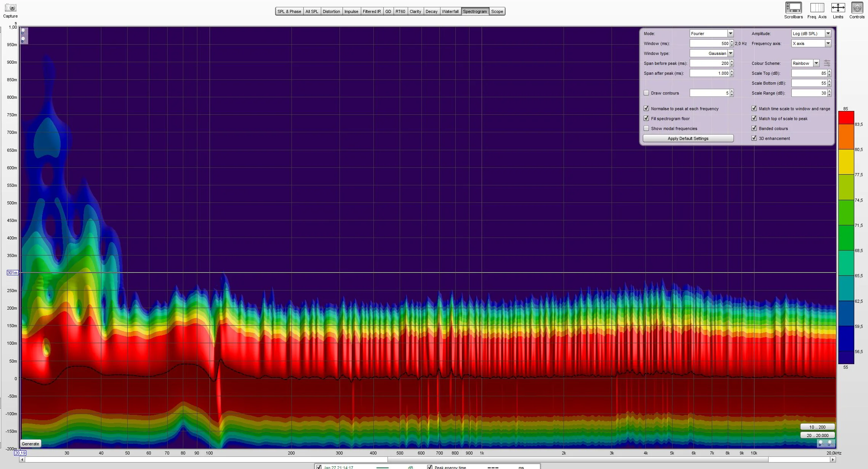Click the Generate button
The height and width of the screenshot is (469, 868).
click(x=30, y=444)
